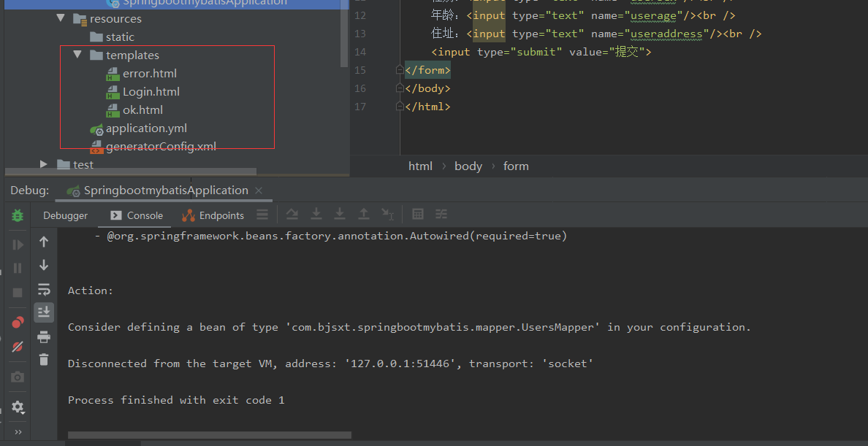Open error.html in project tree
Image resolution: width=868 pixels, height=446 pixels.
[141, 74]
